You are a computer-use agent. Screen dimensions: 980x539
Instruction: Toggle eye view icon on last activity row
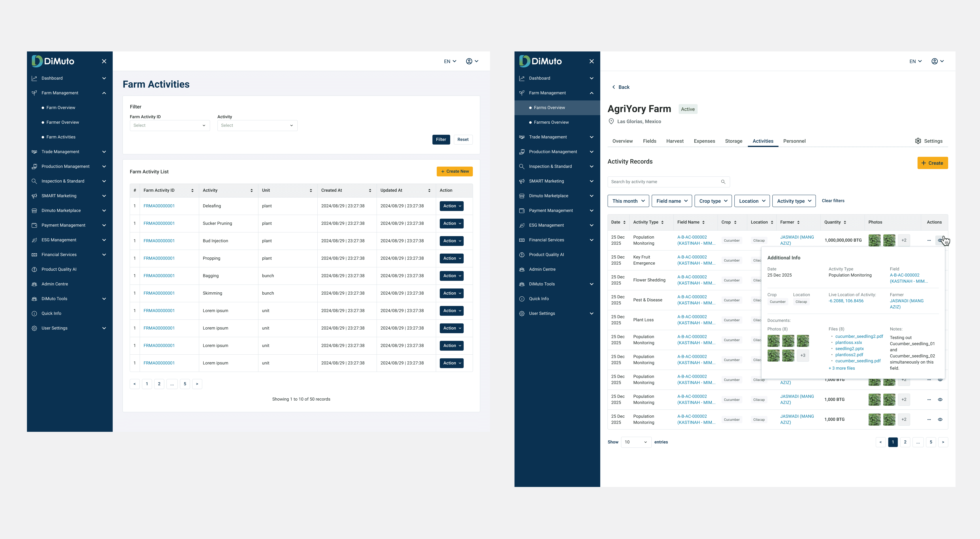[x=940, y=420]
